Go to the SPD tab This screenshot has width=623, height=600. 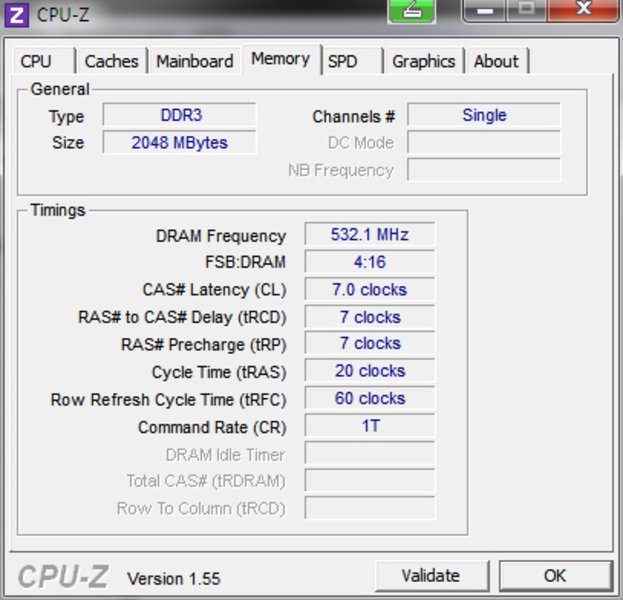point(352,61)
